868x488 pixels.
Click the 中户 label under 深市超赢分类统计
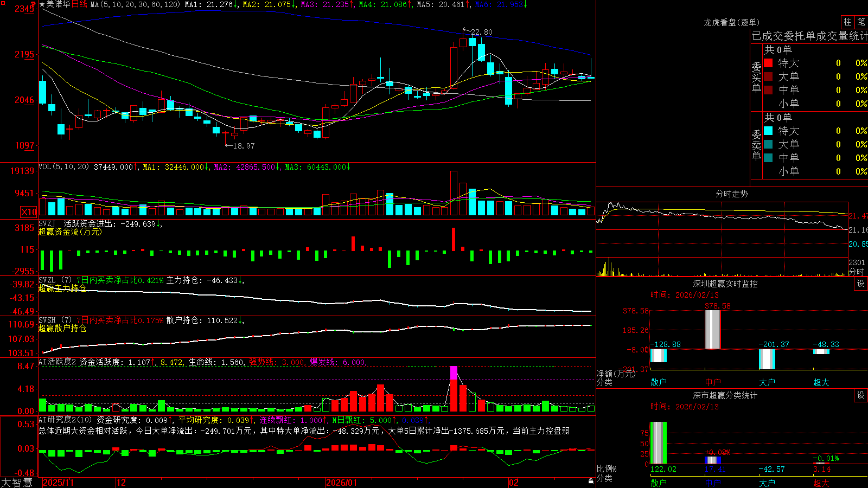(x=712, y=483)
